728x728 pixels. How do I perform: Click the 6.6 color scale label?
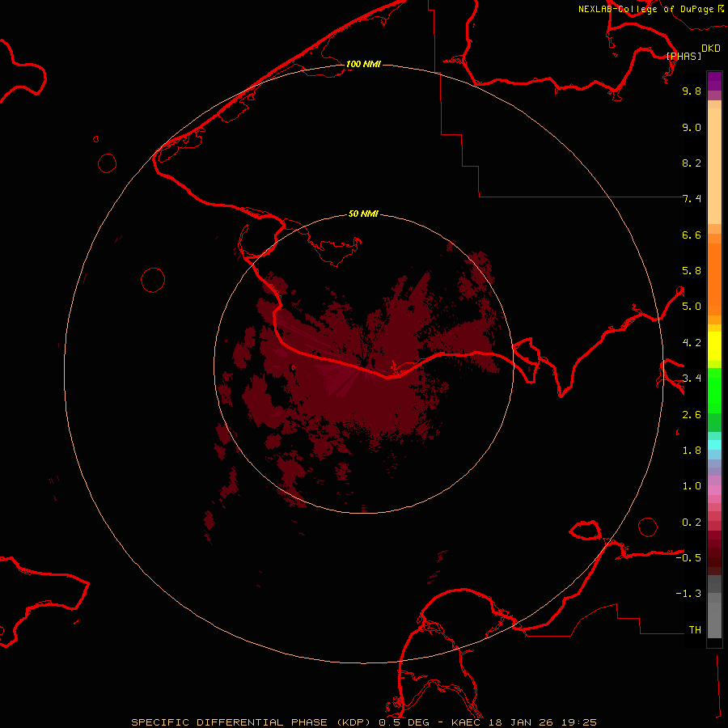(x=692, y=235)
